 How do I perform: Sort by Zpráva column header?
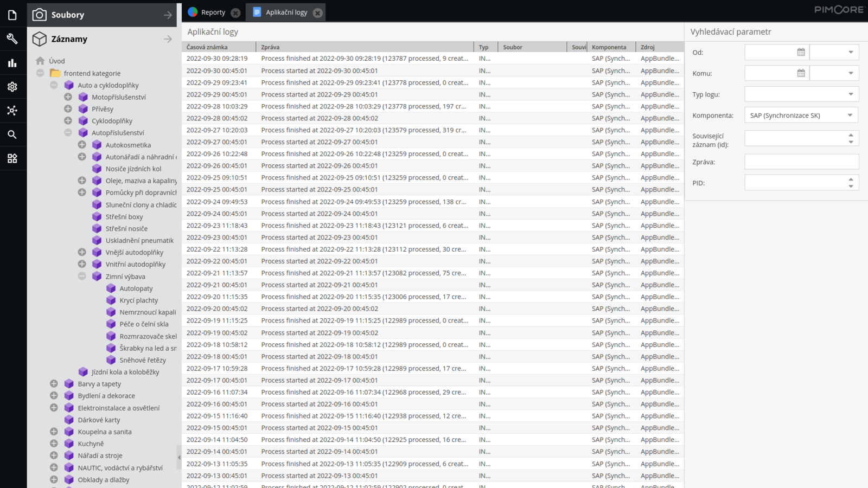point(365,47)
